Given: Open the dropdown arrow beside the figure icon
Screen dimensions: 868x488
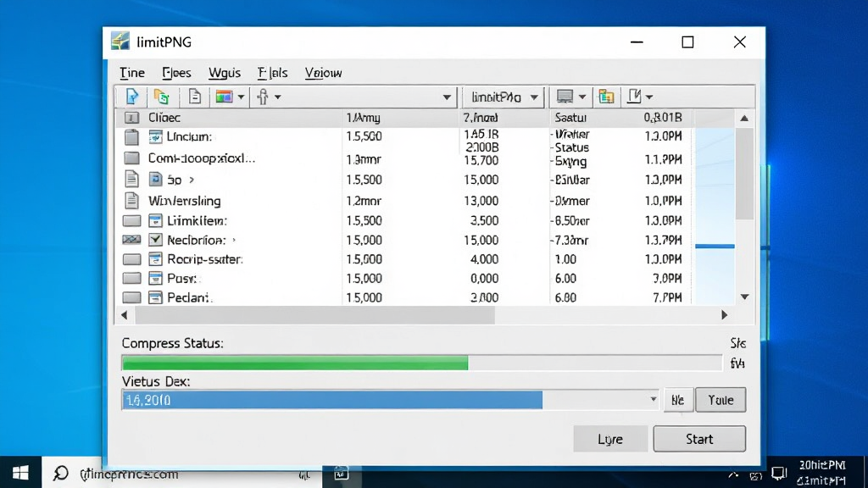Looking at the screenshot, I should click(x=278, y=97).
